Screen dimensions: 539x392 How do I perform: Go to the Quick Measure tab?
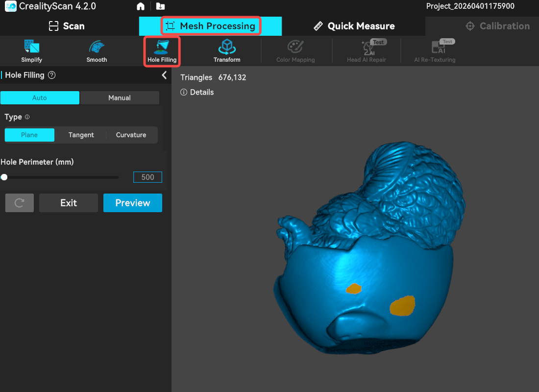[354, 26]
